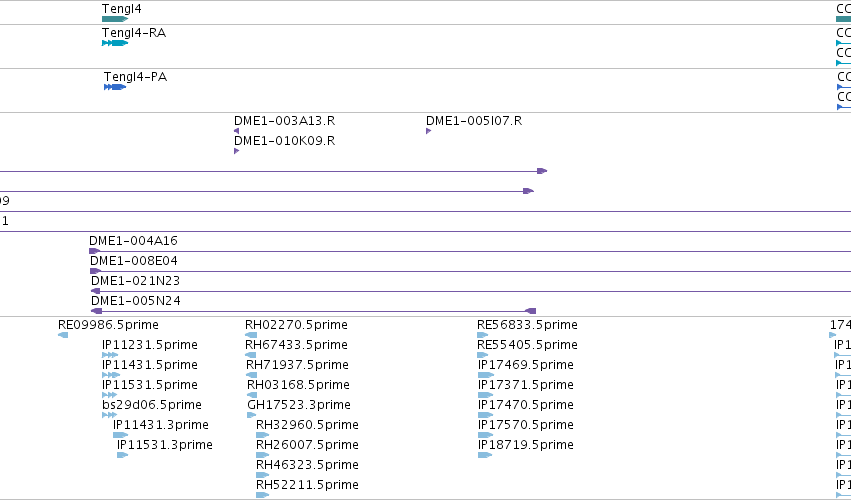Viewport: 851px width, 500px height.
Task: Click the DME1-004A16 label
Action: 134,240
